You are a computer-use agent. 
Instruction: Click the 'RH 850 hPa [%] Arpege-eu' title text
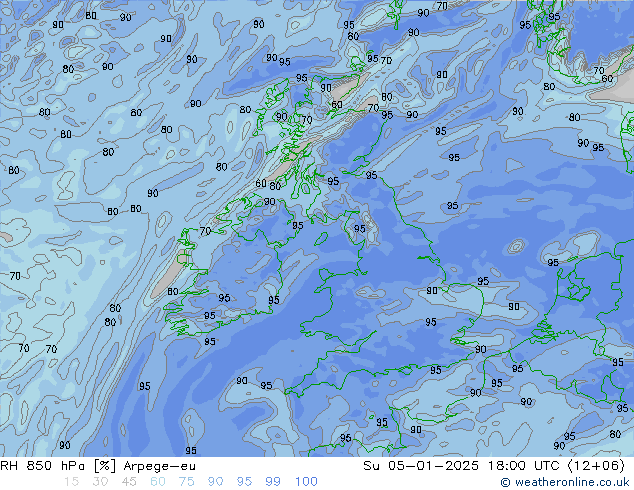coord(98,466)
